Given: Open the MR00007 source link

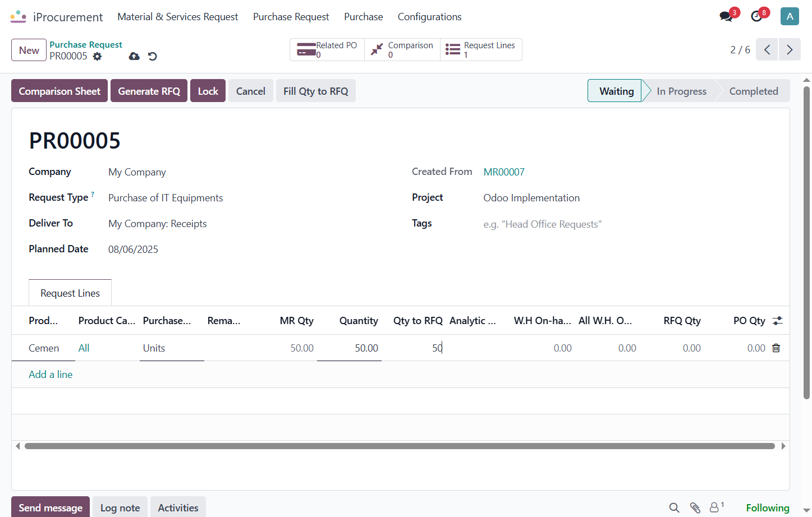Looking at the screenshot, I should (504, 172).
